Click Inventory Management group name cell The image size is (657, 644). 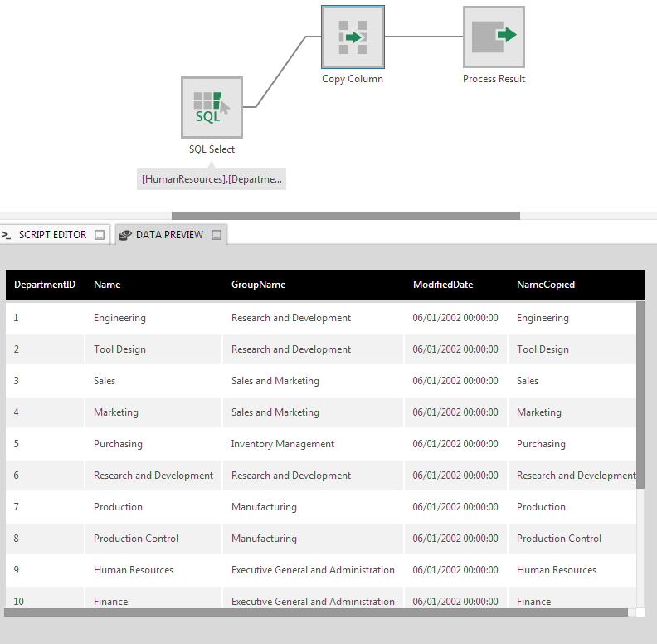pos(313,444)
